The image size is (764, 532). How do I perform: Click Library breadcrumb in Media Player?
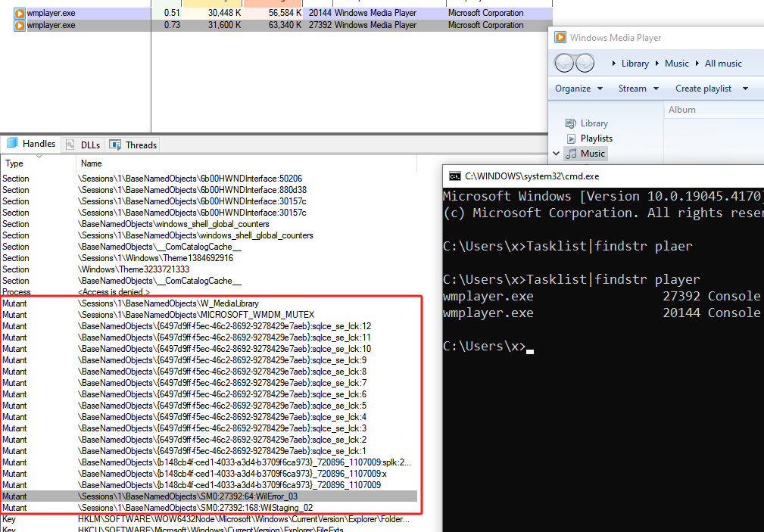click(635, 64)
